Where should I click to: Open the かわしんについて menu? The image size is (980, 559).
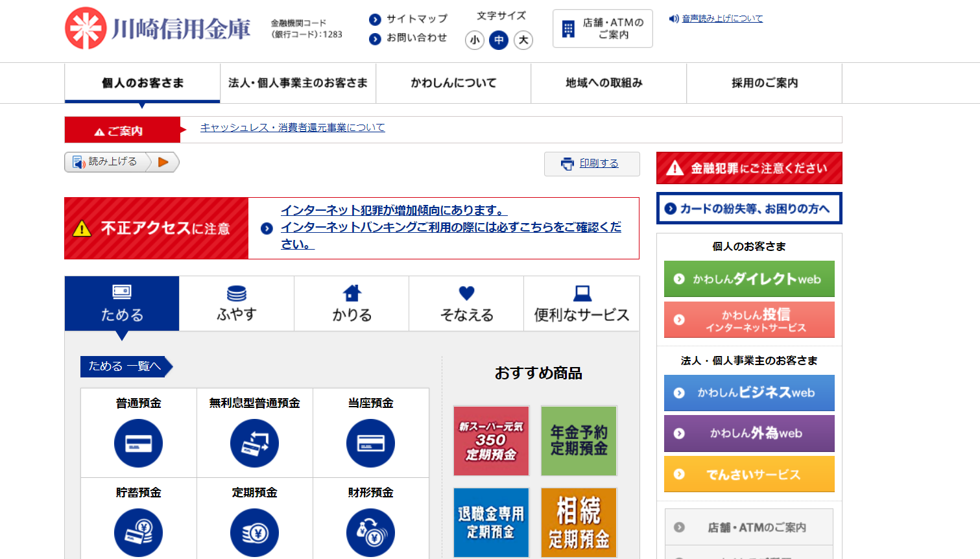453,83
